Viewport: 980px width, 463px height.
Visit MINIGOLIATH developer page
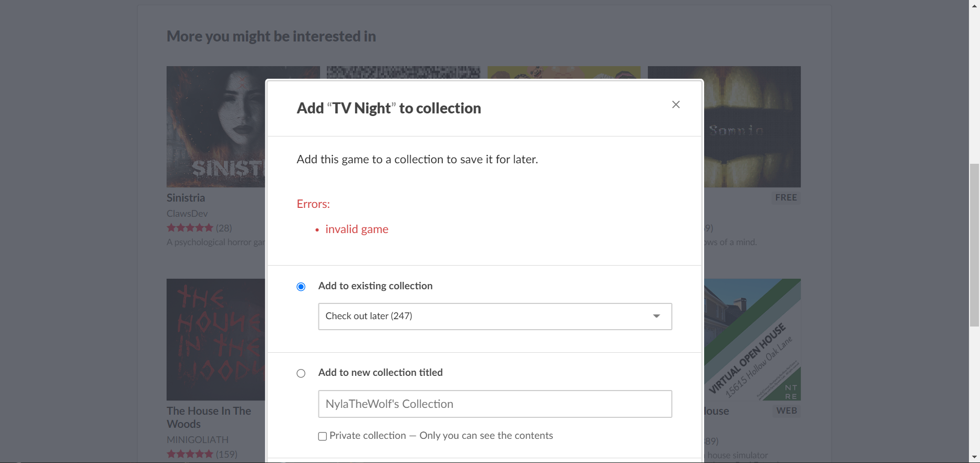point(198,439)
